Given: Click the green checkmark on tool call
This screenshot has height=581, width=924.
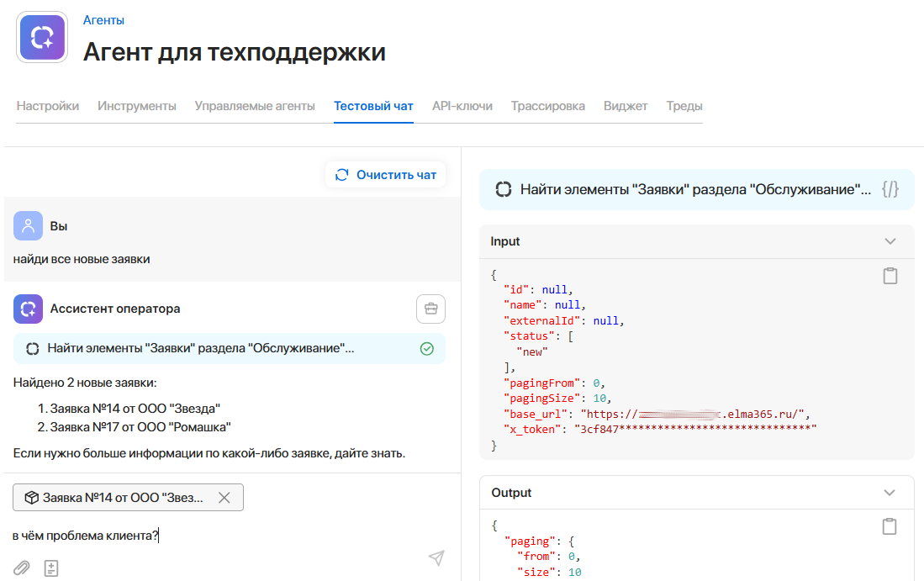Looking at the screenshot, I should (x=427, y=348).
